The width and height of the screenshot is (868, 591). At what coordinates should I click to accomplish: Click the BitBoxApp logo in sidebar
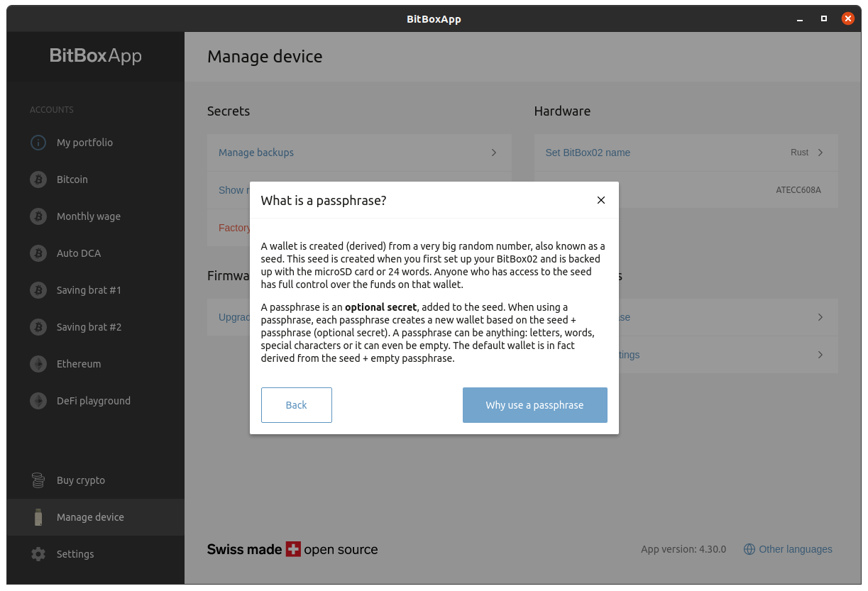click(96, 56)
